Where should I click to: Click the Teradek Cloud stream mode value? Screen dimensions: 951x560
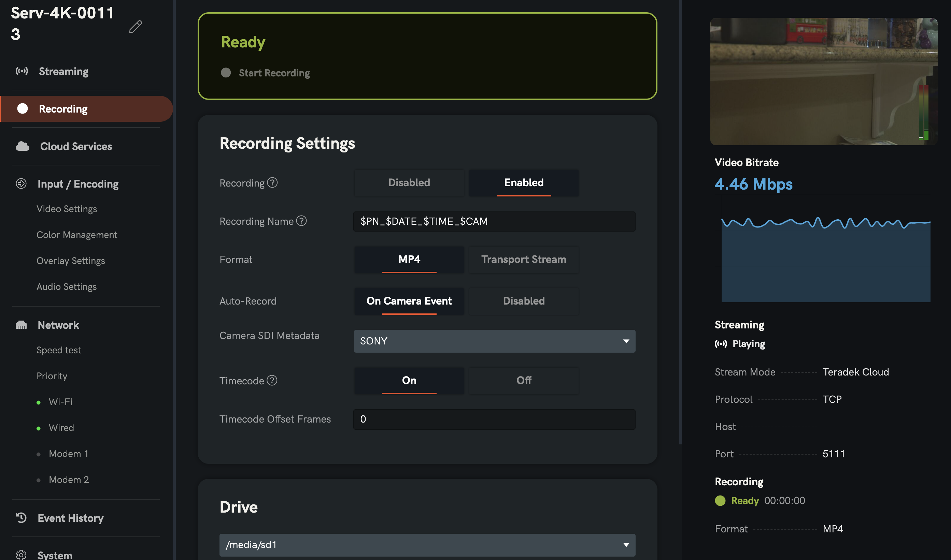855,372
